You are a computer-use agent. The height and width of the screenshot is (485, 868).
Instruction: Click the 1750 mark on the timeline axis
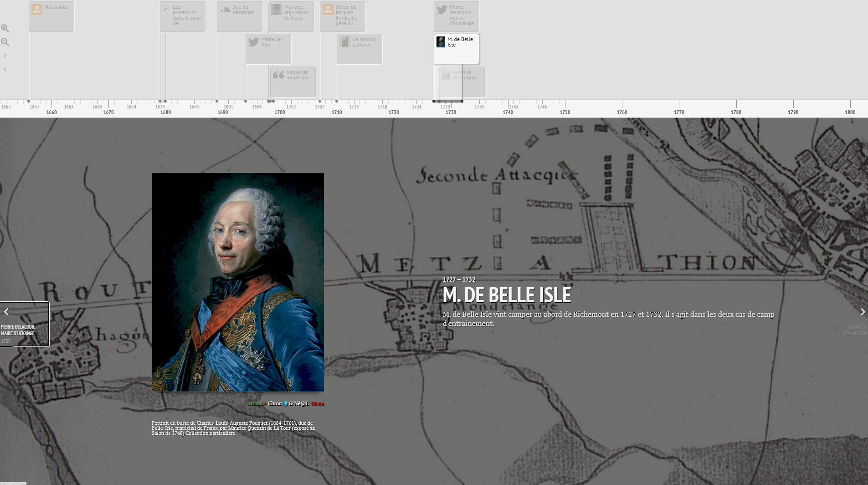tap(565, 112)
